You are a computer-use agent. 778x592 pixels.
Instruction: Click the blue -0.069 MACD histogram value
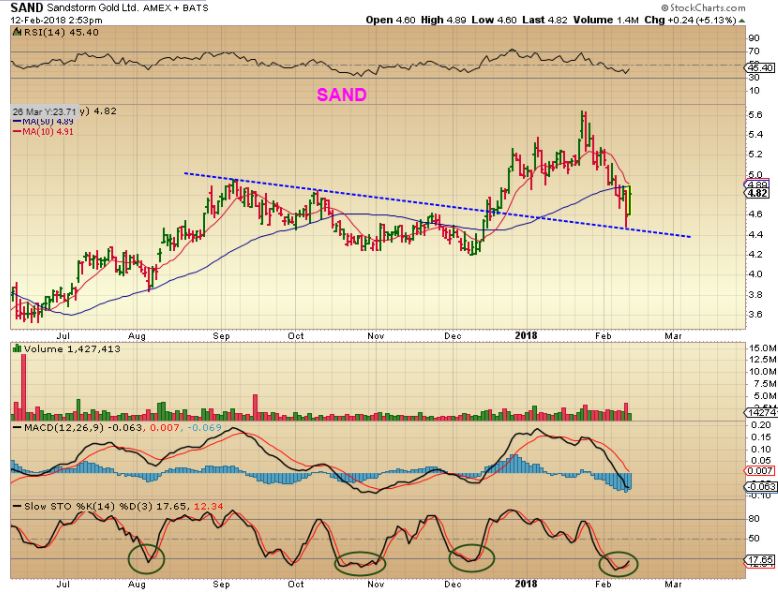click(204, 427)
